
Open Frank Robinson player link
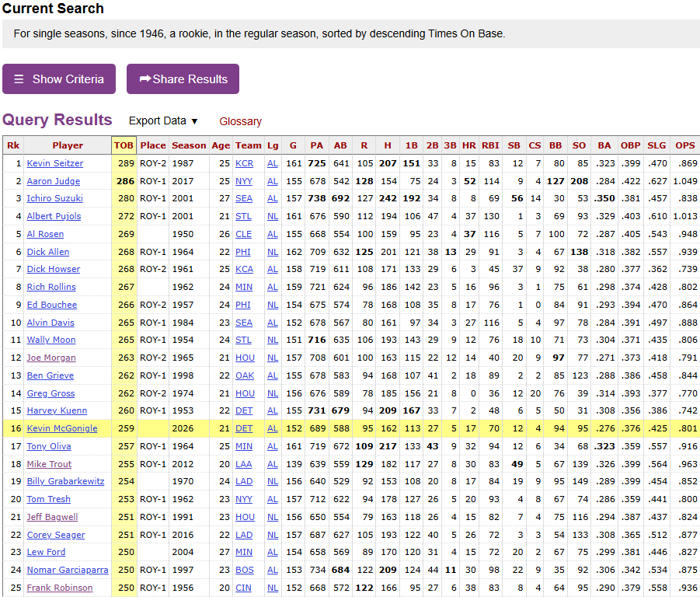(60, 588)
